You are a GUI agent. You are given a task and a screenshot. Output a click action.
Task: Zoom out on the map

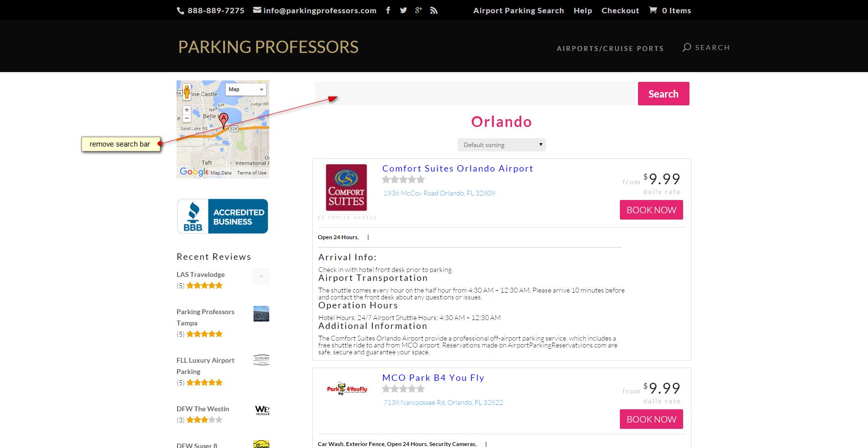tap(187, 118)
